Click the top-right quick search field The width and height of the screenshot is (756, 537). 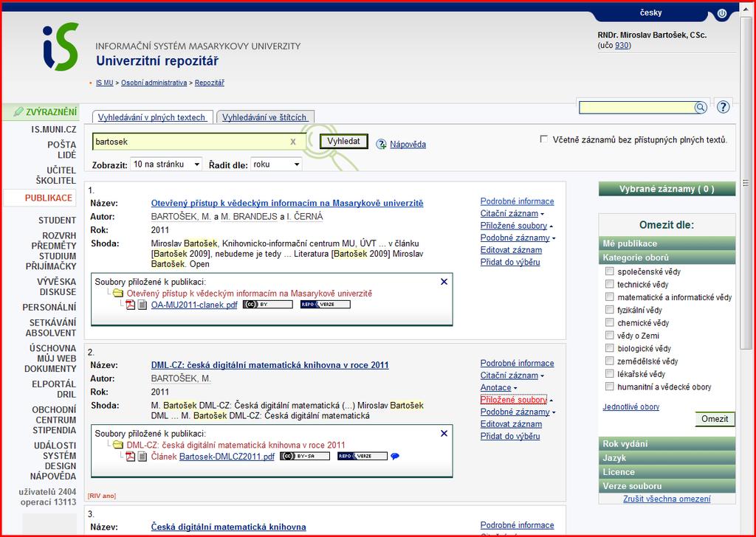[x=636, y=108]
